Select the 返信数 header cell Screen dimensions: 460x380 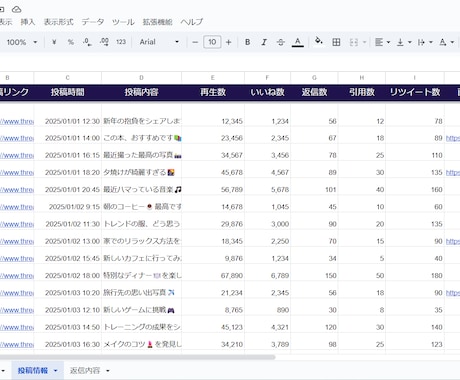pyautogui.click(x=314, y=92)
